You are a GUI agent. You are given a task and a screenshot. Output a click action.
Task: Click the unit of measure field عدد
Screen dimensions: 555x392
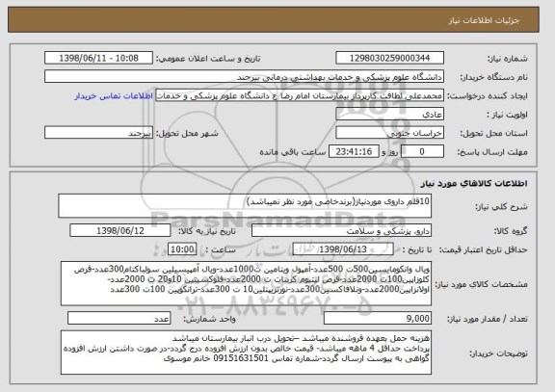[x=119, y=319]
